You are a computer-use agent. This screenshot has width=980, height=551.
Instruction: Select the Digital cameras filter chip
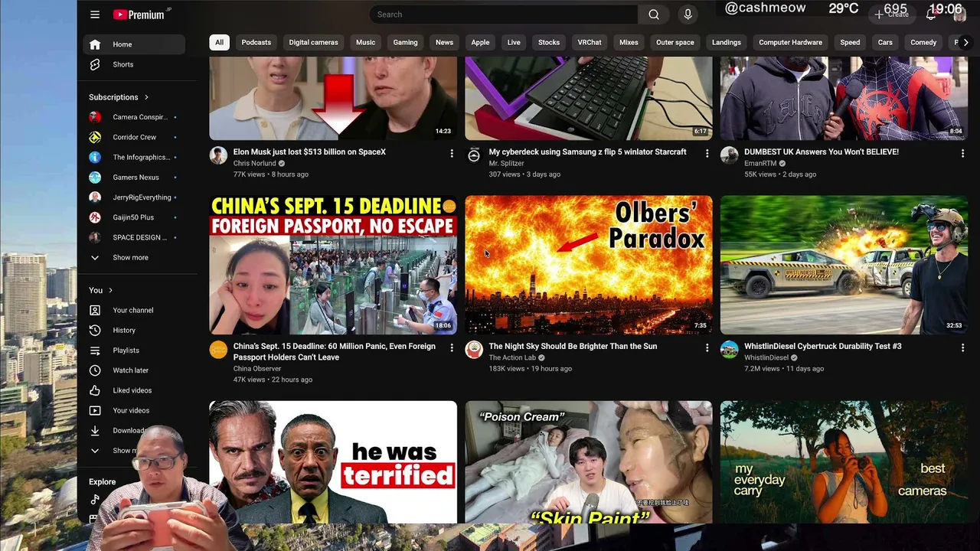pyautogui.click(x=313, y=42)
